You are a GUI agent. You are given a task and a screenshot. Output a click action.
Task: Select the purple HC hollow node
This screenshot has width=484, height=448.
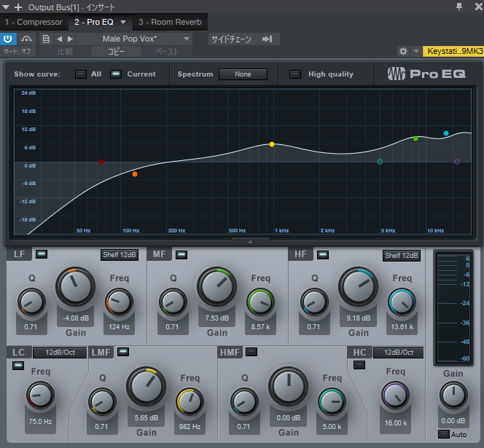coord(457,162)
